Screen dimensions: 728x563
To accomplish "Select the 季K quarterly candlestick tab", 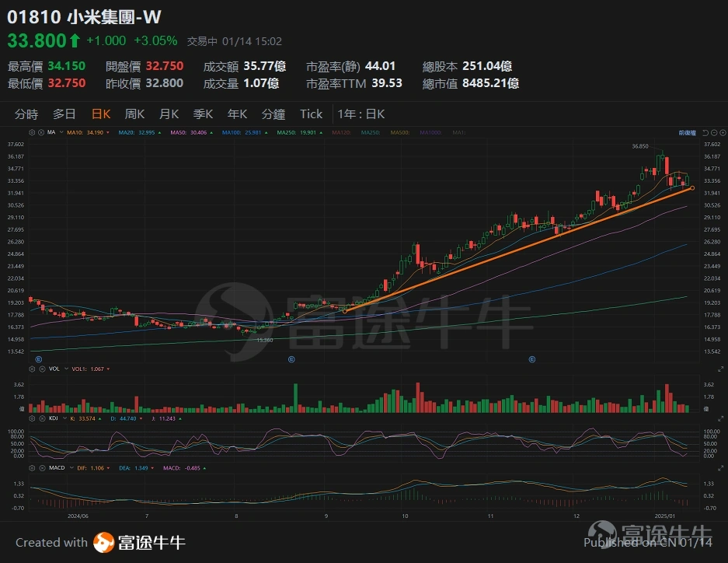I will [x=203, y=114].
